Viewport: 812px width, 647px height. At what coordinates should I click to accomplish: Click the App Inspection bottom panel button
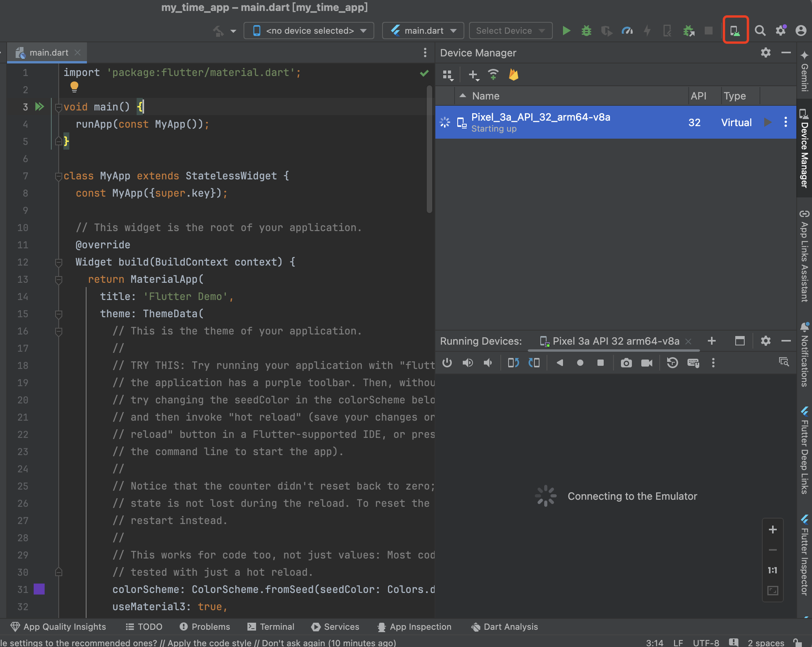[x=412, y=625]
